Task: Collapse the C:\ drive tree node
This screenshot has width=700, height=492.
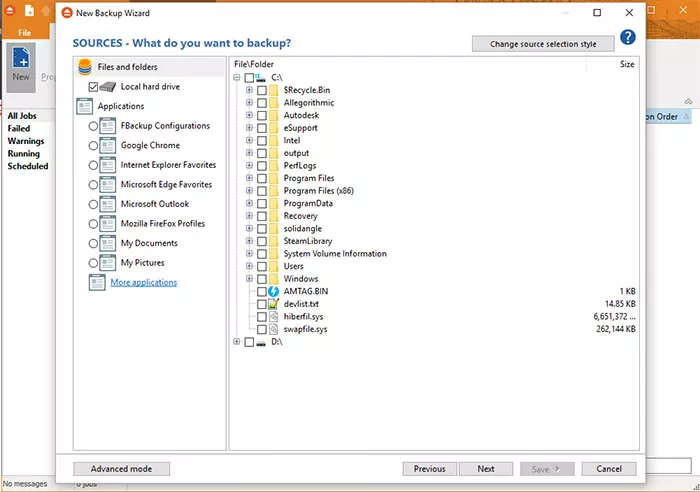Action: point(237,78)
